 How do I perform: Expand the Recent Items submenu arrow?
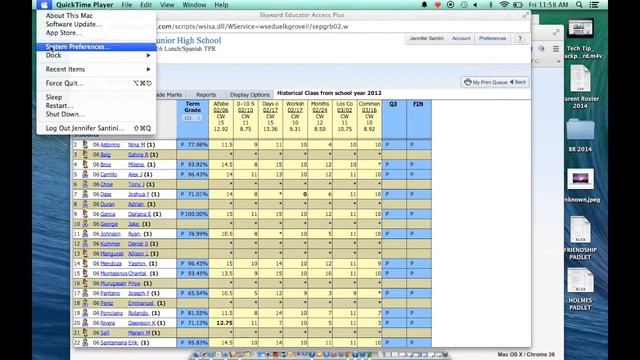pos(148,69)
